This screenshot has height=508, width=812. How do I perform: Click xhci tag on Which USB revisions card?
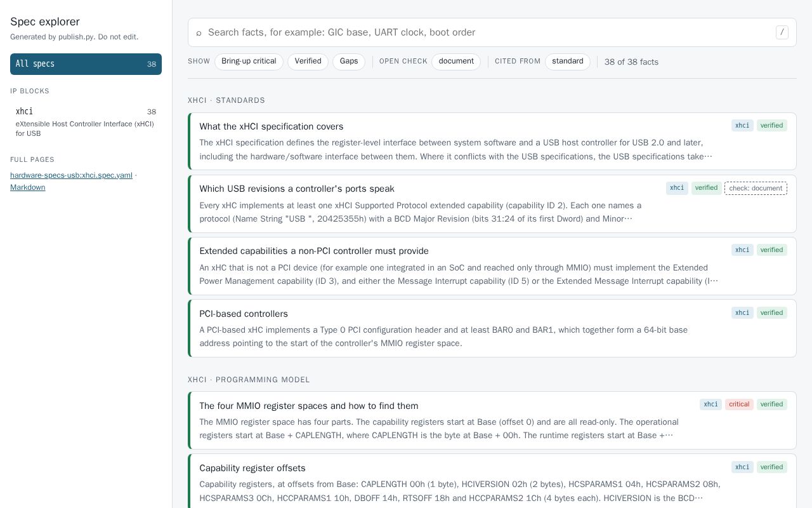point(677,188)
